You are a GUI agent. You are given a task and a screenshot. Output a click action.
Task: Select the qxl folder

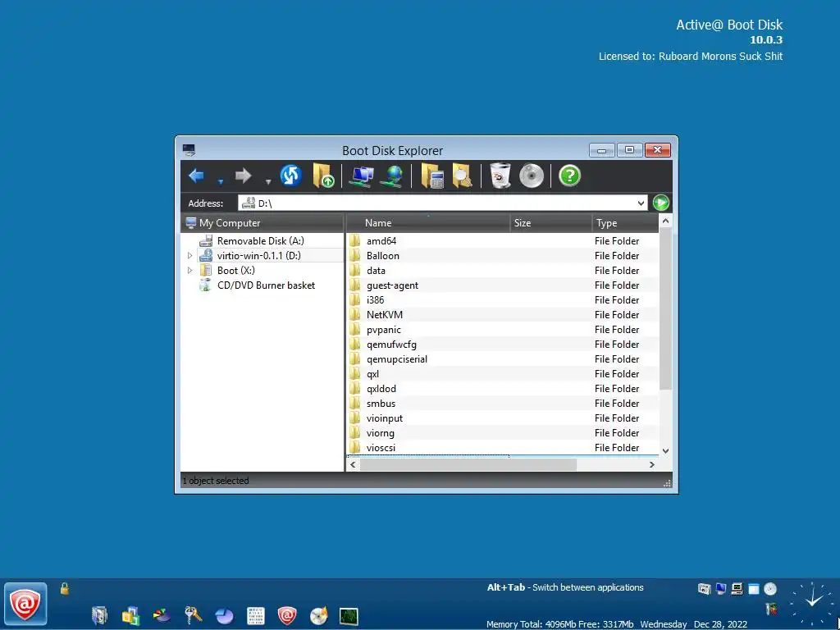[372, 374]
